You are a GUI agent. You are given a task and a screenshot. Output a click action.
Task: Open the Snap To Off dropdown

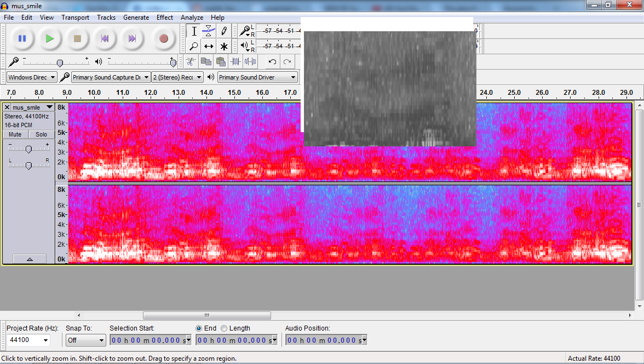click(x=86, y=340)
